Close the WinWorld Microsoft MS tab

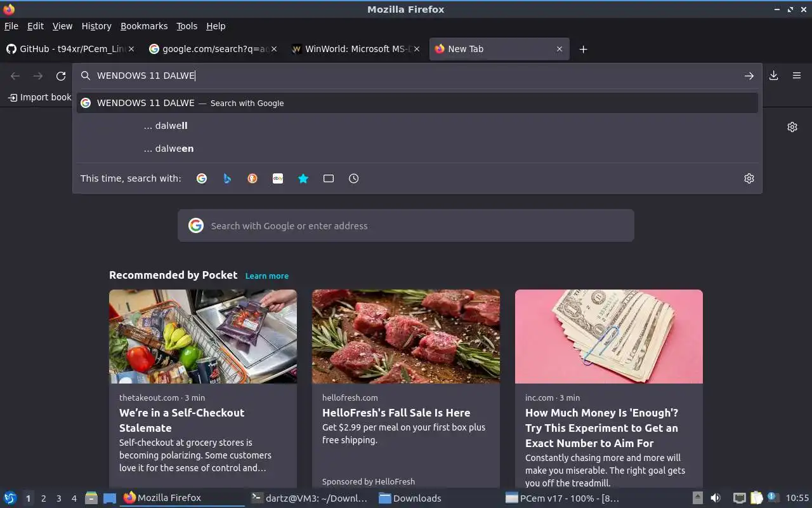coord(417,49)
